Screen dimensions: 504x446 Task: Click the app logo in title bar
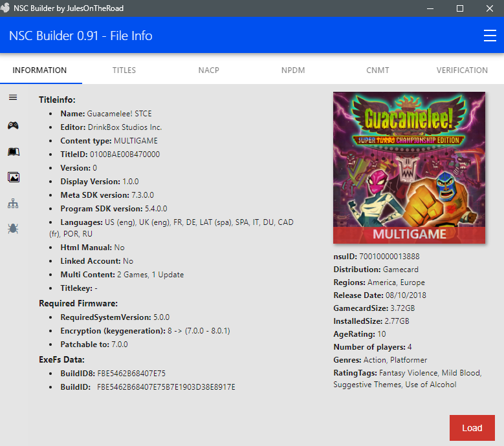pos(5,8)
